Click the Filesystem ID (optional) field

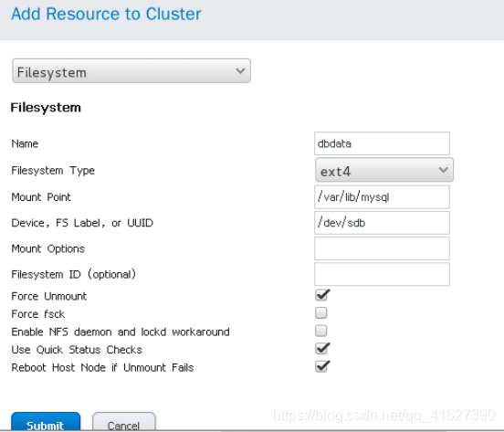click(x=382, y=274)
